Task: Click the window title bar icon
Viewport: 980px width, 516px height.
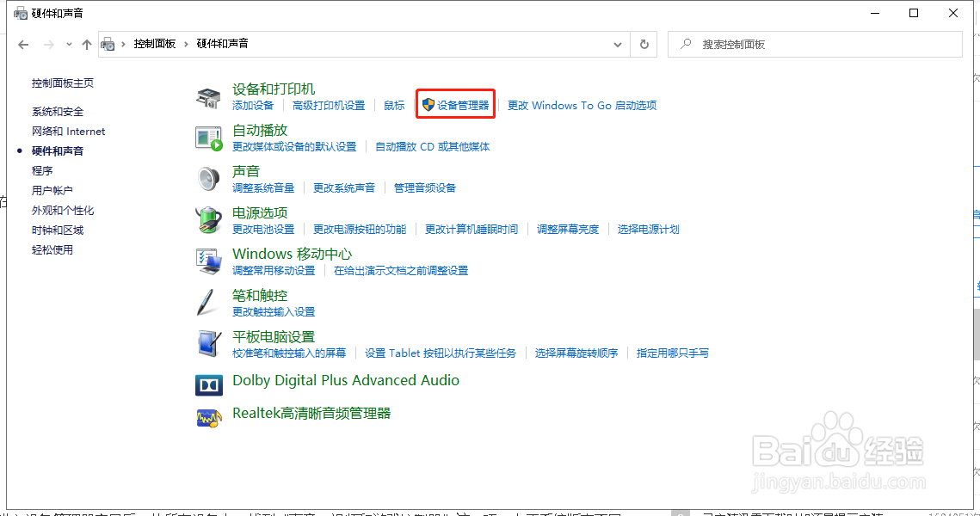Action: tap(21, 13)
